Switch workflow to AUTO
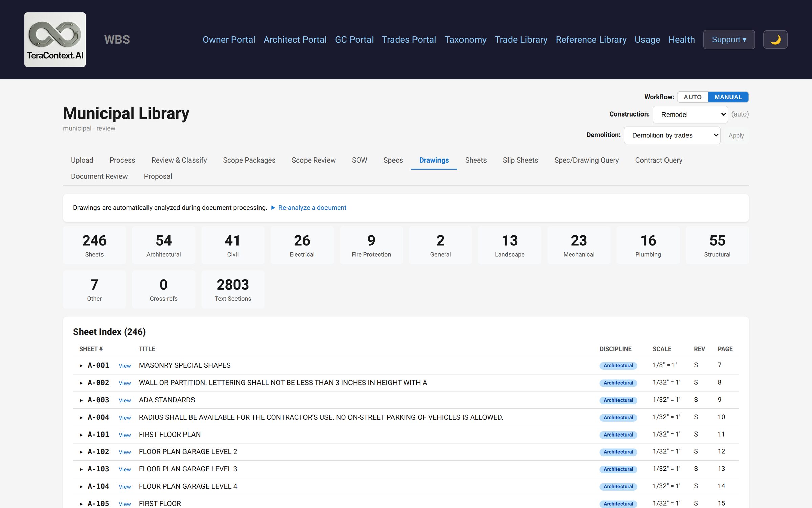Screen dimensions: 812x508 692,97
